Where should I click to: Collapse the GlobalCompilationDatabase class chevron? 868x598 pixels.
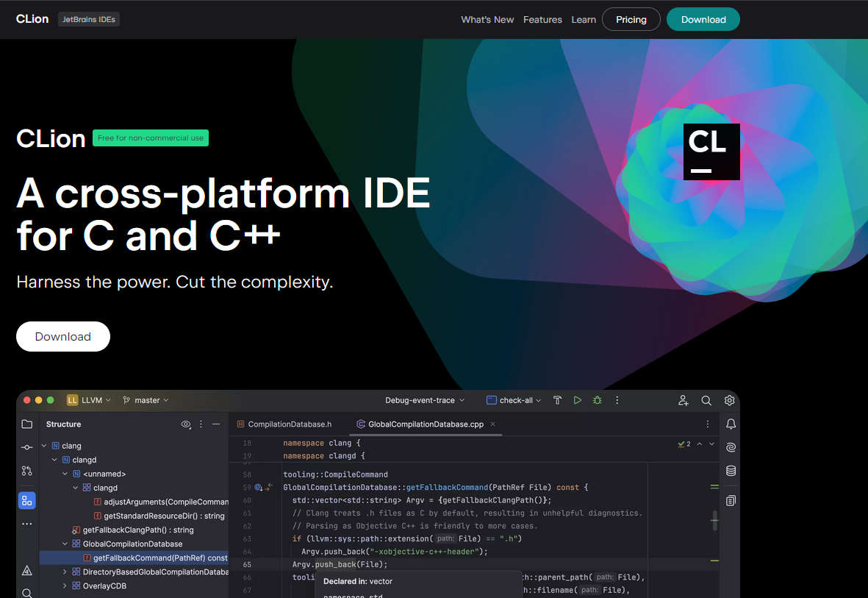click(65, 544)
